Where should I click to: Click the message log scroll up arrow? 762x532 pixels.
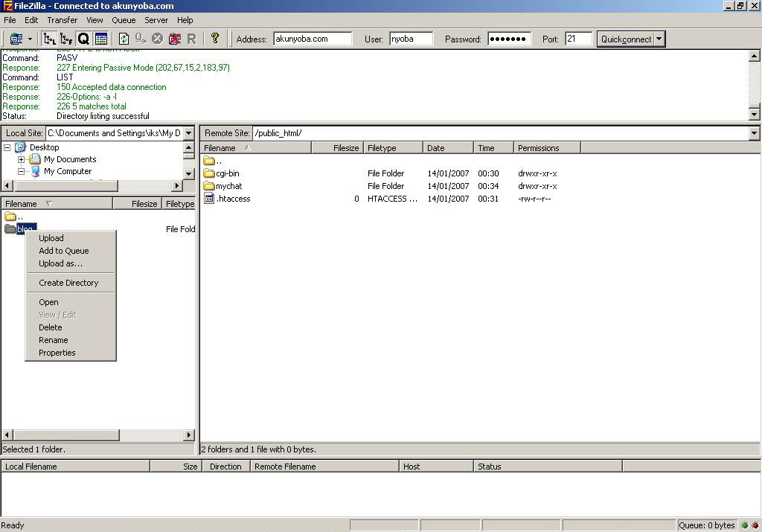pos(755,56)
